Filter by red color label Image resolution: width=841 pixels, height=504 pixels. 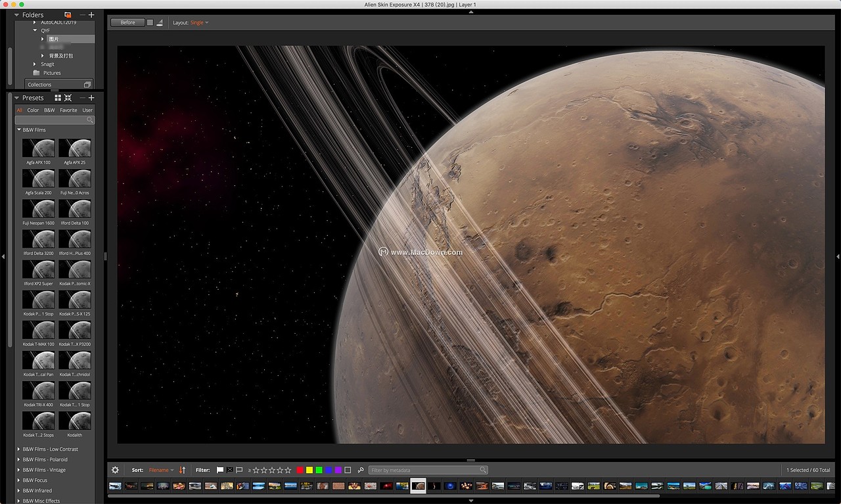(x=300, y=470)
